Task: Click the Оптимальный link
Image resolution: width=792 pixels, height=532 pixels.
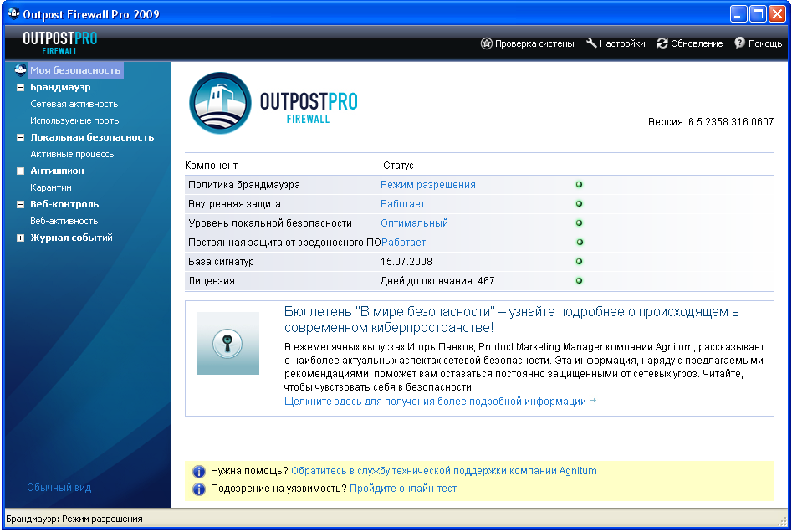Action: point(414,223)
